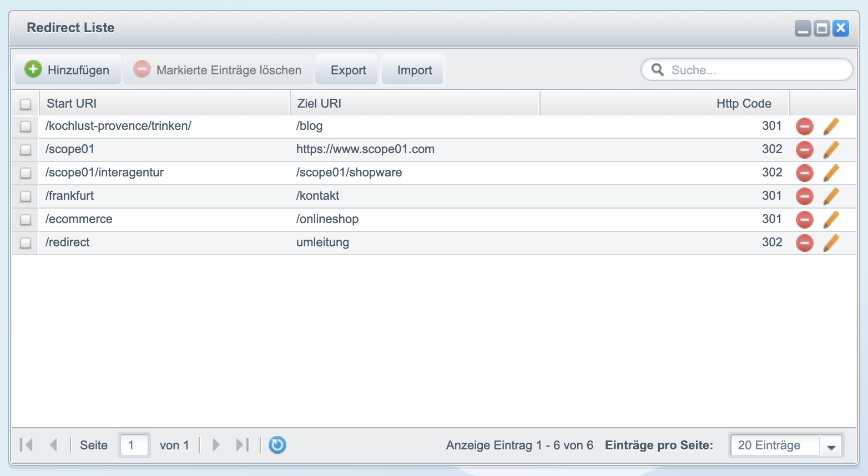Jump to the last page
Image resolution: width=868 pixels, height=476 pixels.
(x=243, y=445)
